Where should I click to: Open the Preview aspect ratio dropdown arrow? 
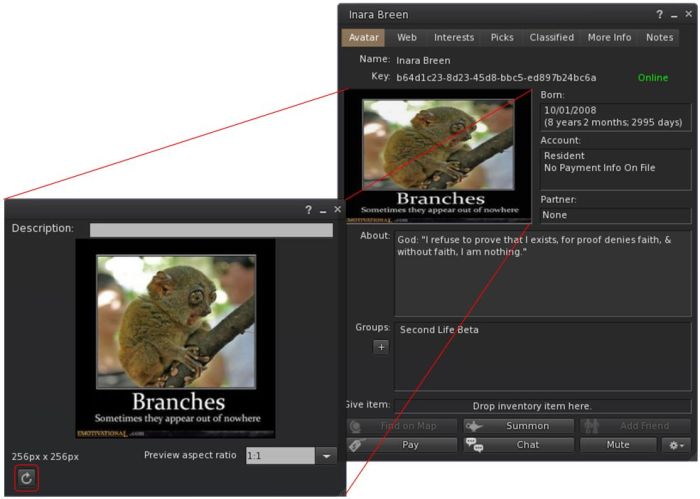[326, 456]
